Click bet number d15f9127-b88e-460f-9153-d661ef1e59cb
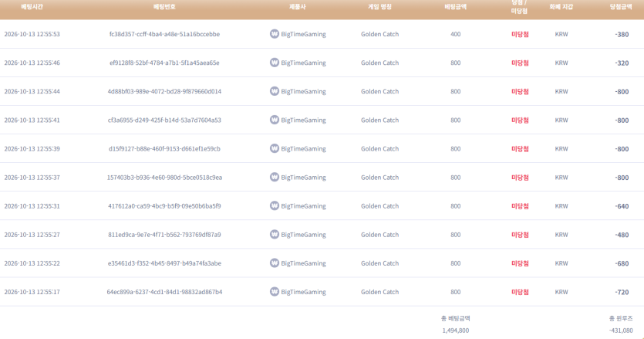The image size is (644, 339). (x=164, y=149)
